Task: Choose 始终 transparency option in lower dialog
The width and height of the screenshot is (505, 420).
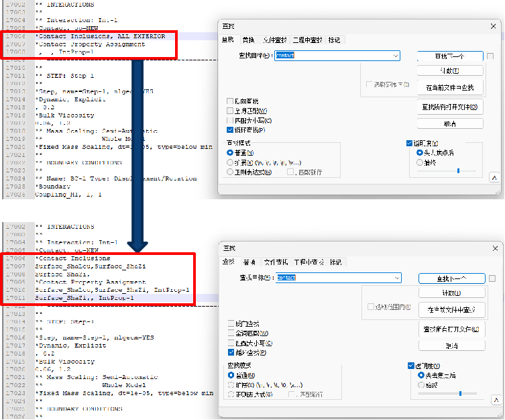Action: click(x=421, y=385)
